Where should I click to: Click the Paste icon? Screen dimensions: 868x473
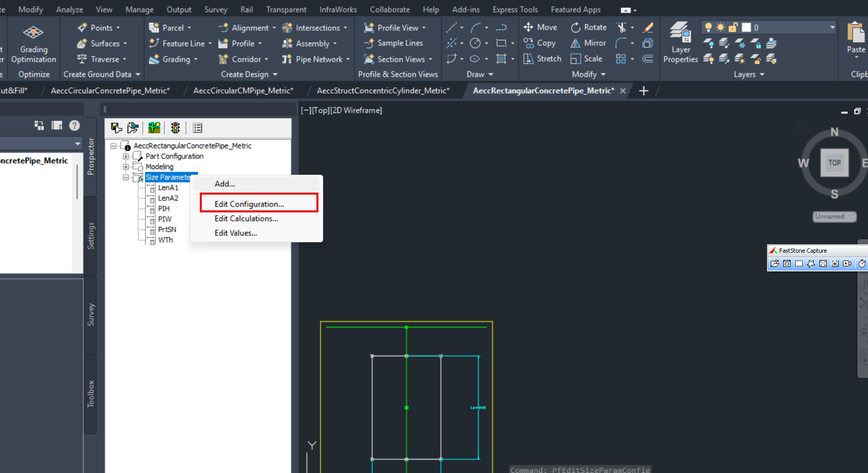coord(856,33)
